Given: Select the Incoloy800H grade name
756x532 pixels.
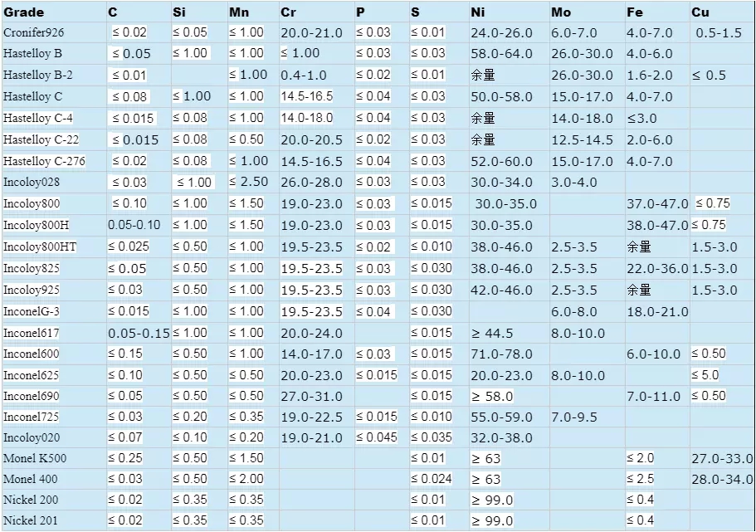Looking at the screenshot, I should (37, 225).
